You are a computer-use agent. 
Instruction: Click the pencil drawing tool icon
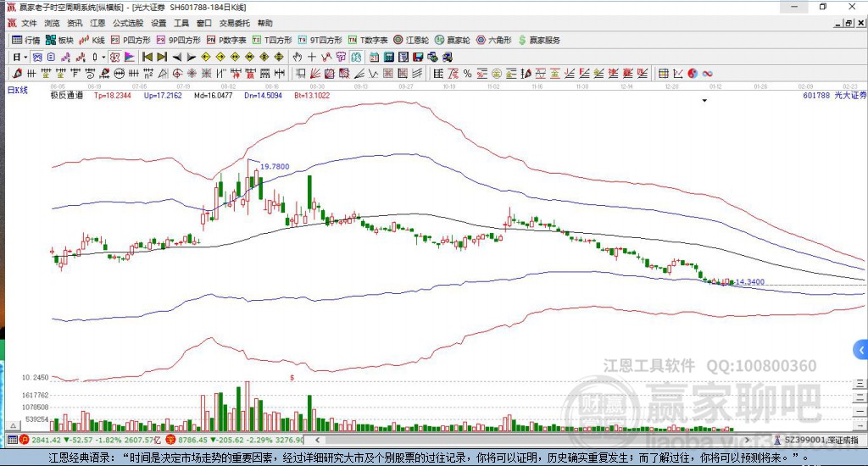click(x=17, y=73)
